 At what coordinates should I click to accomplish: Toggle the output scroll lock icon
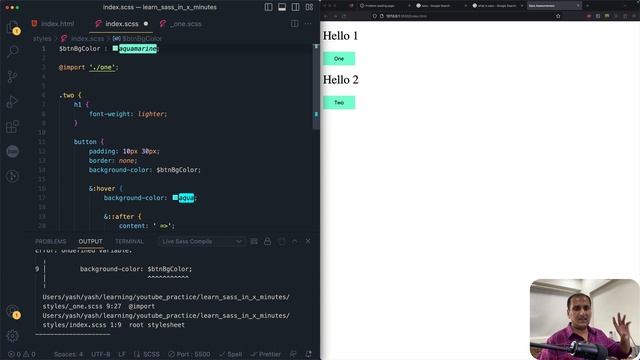tap(267, 241)
